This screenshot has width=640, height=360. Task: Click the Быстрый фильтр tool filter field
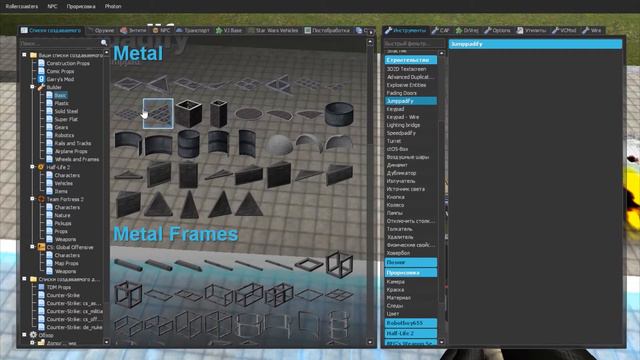pyautogui.click(x=413, y=43)
